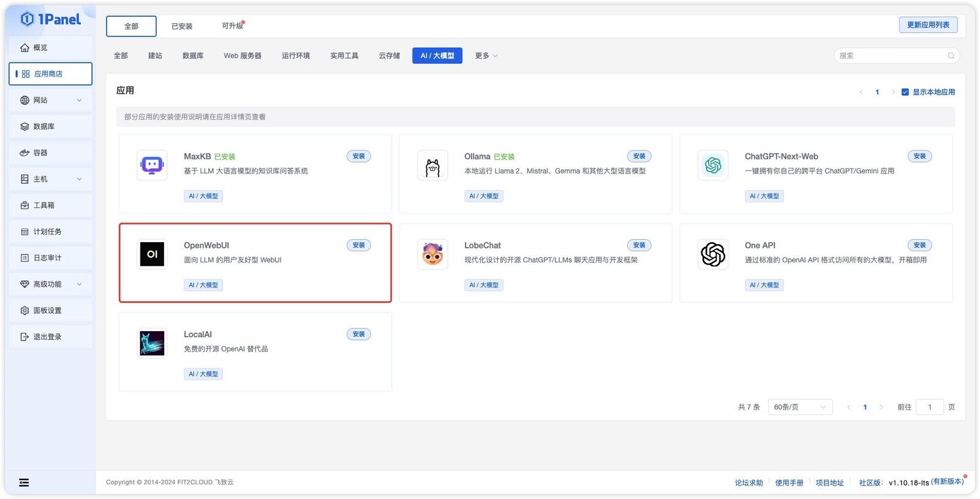Click the bottom pager page 1

(x=865, y=407)
